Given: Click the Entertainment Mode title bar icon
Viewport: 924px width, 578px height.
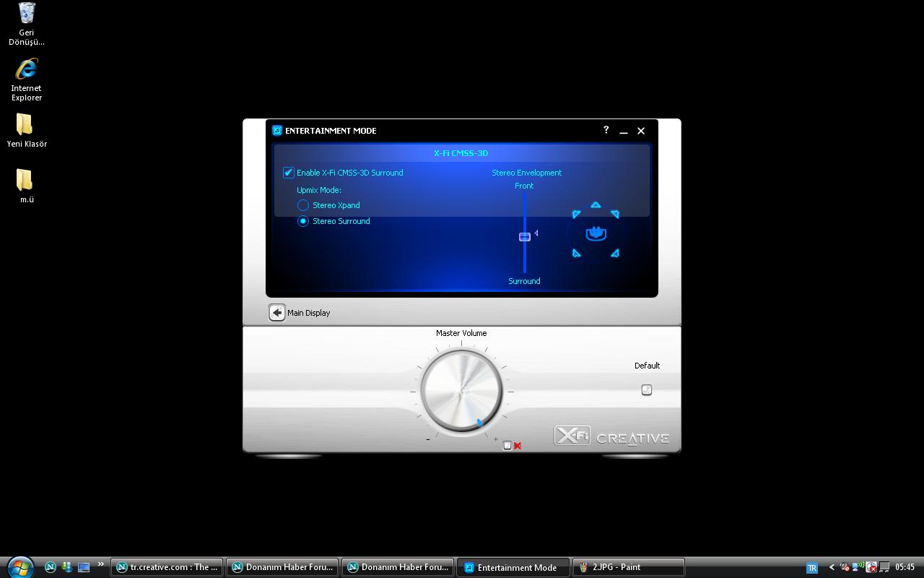Looking at the screenshot, I should (276, 131).
